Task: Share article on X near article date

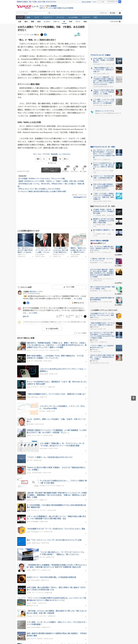Action: tap(42, 35)
